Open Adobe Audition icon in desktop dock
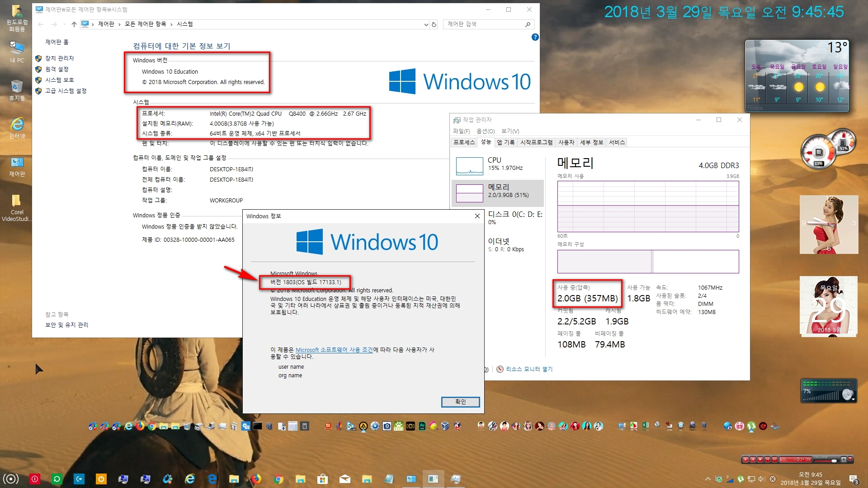 point(422,426)
